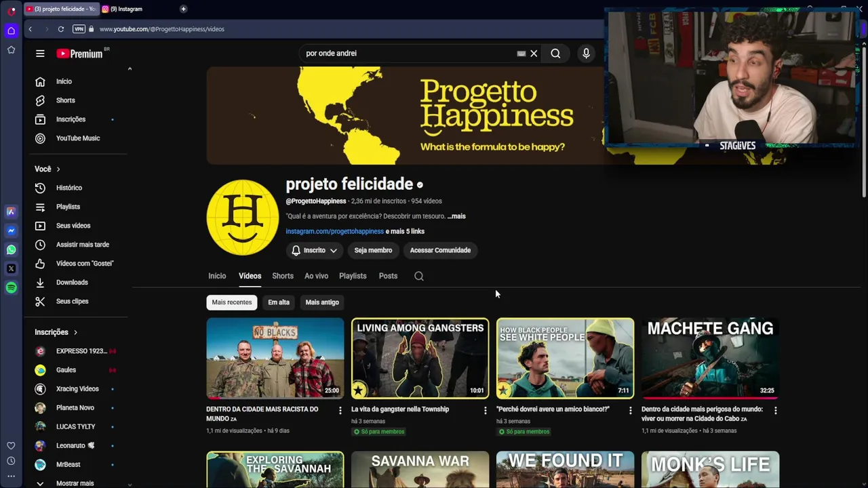868x488 pixels.
Task: Select Mais recentes filter chip
Action: (x=232, y=302)
